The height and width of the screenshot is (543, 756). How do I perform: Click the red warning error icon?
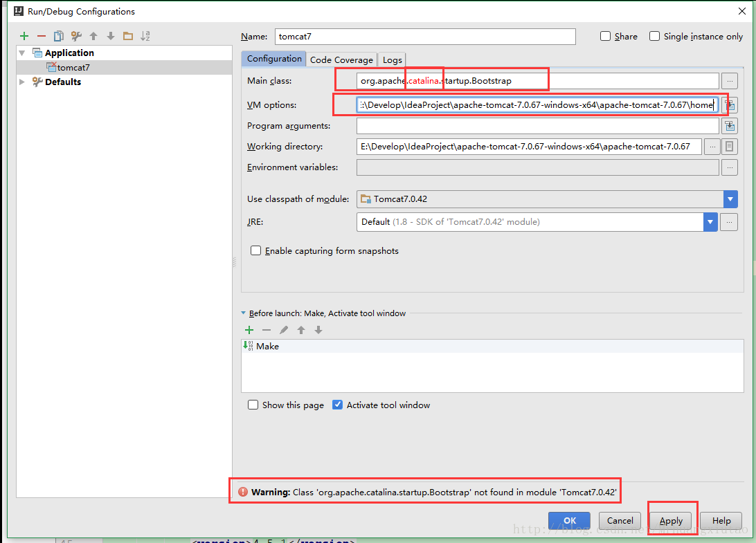pos(243,492)
